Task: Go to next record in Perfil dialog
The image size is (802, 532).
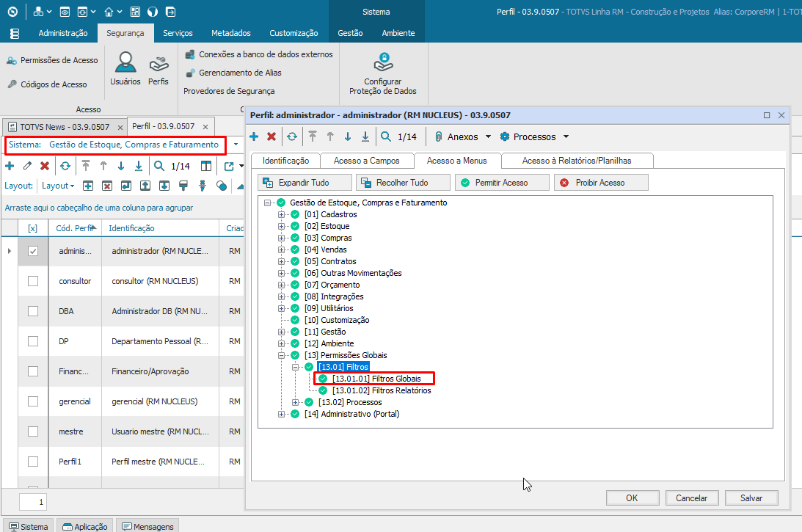Action: pyautogui.click(x=348, y=136)
